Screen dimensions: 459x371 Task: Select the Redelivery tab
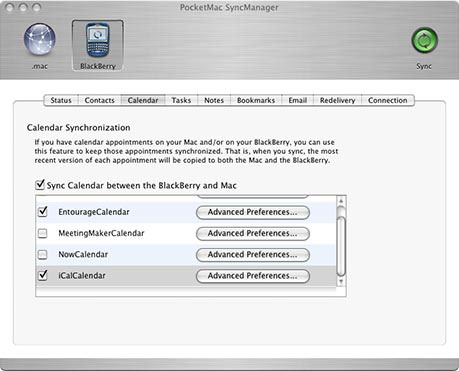pos(337,100)
